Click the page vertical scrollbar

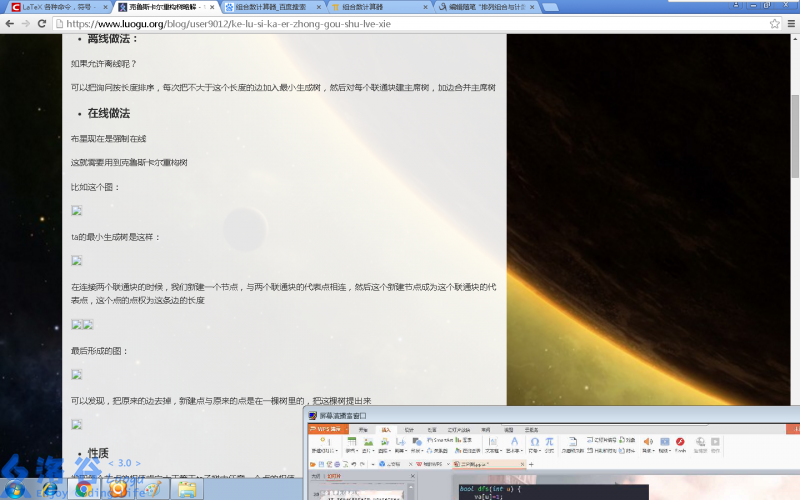pos(795,150)
